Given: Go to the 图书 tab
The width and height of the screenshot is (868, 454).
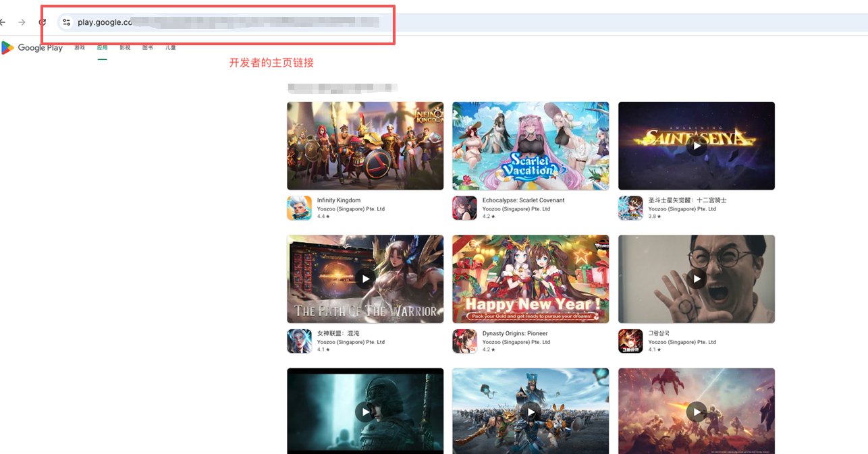Looking at the screenshot, I should coord(148,48).
